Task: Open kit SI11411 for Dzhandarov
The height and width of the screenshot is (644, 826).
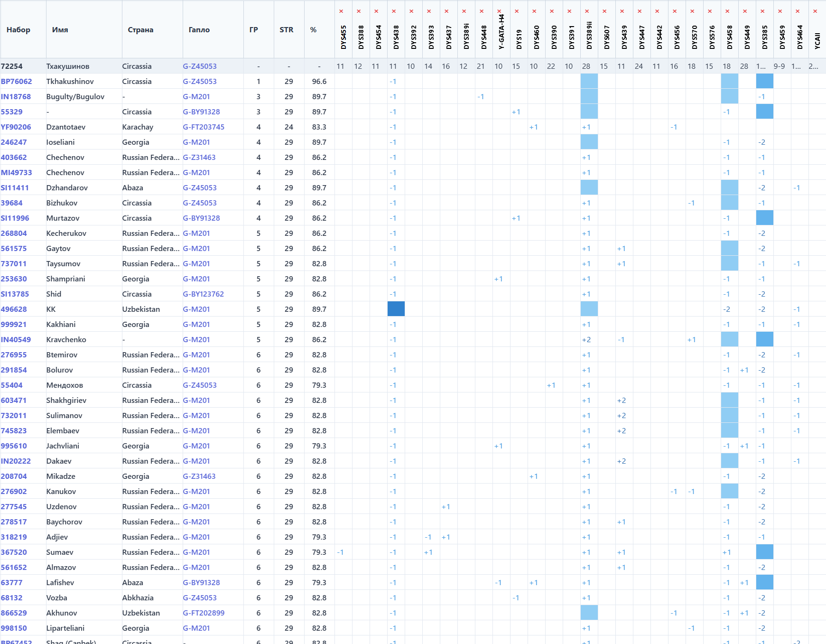Action: pos(15,188)
